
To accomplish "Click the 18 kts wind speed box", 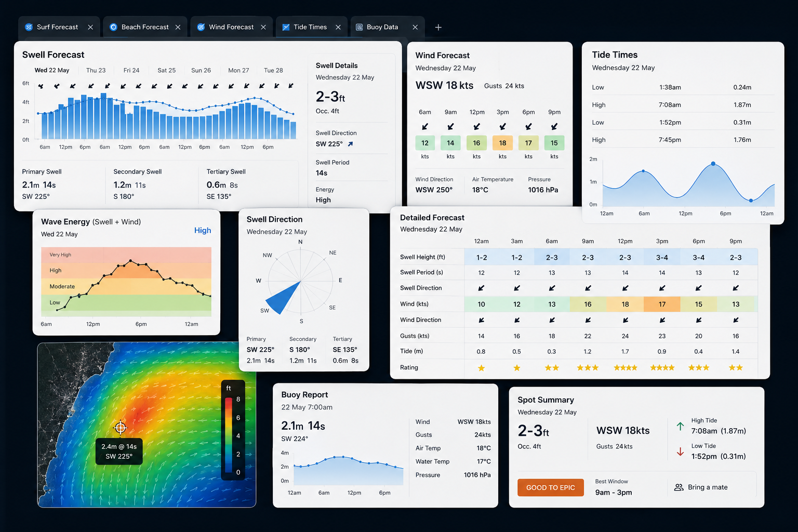I will (502, 143).
